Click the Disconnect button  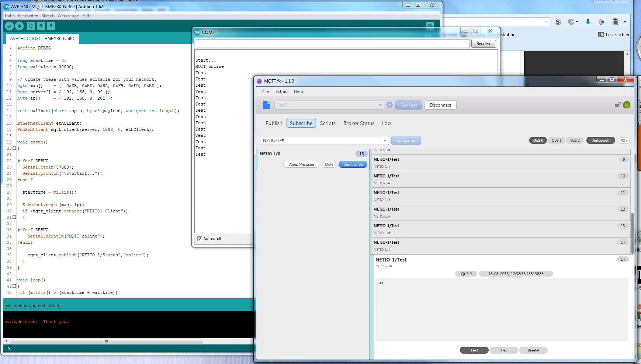(x=440, y=105)
